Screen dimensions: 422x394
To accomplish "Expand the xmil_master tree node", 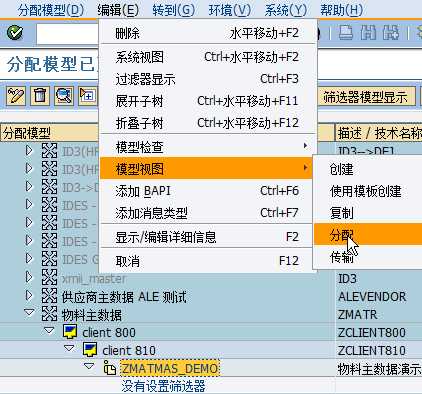I will 29,277.
